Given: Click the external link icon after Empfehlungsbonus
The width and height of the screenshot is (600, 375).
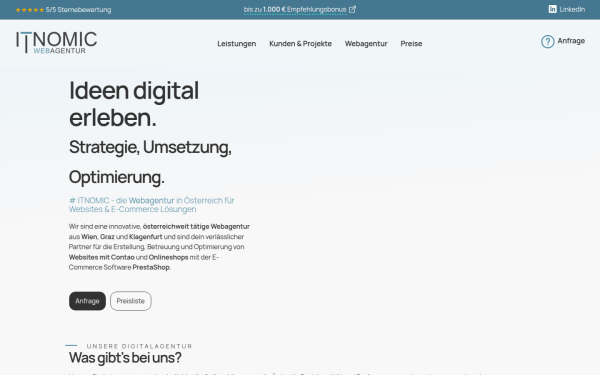Looking at the screenshot, I should (x=352, y=9).
